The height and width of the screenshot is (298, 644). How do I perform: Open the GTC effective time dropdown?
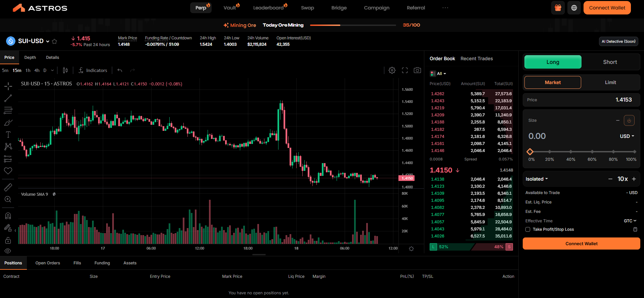pos(630,221)
